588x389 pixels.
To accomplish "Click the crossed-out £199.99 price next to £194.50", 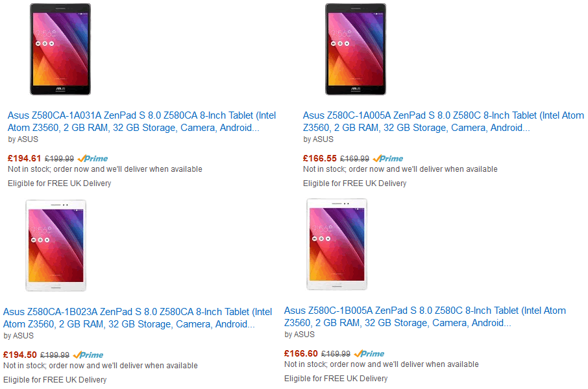I will pos(55,355).
